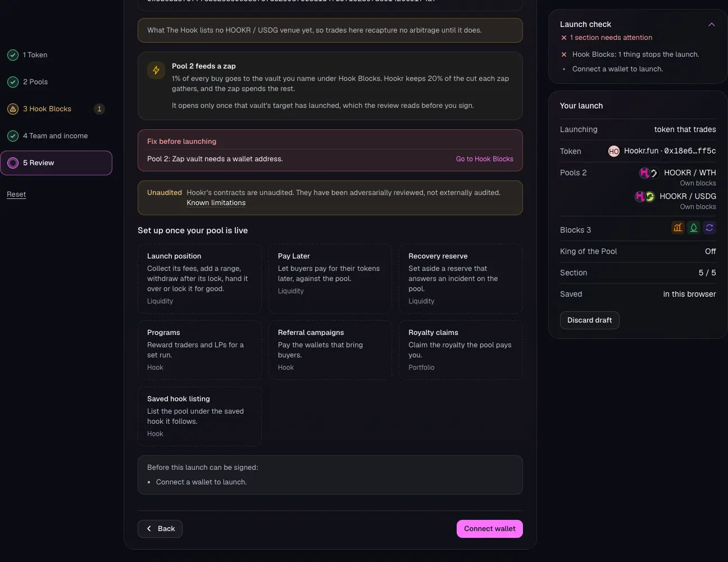Click the orange bar chart block icon
728x562 pixels.
(x=678, y=228)
